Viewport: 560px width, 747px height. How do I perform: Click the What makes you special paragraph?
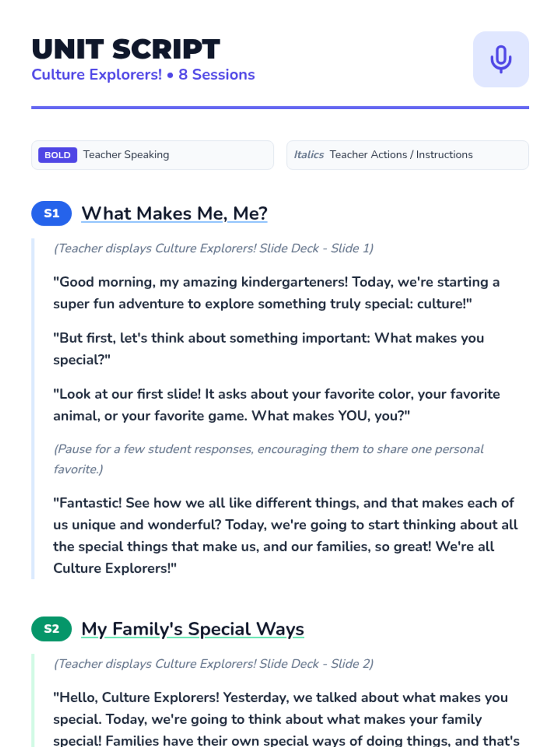(268, 349)
